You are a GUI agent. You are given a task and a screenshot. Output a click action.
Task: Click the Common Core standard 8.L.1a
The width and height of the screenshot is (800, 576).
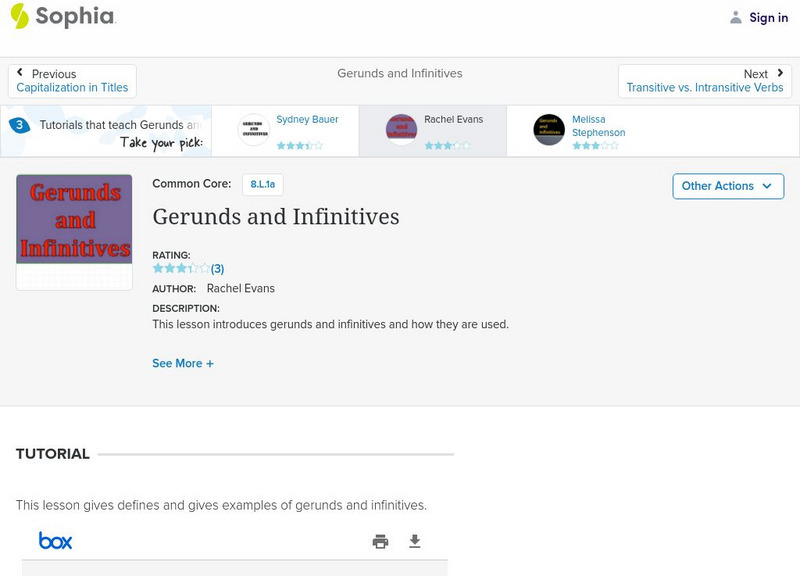[262, 184]
